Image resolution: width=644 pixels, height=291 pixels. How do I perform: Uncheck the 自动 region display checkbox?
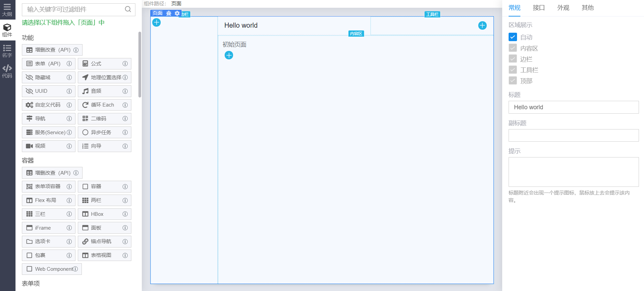pos(513,37)
